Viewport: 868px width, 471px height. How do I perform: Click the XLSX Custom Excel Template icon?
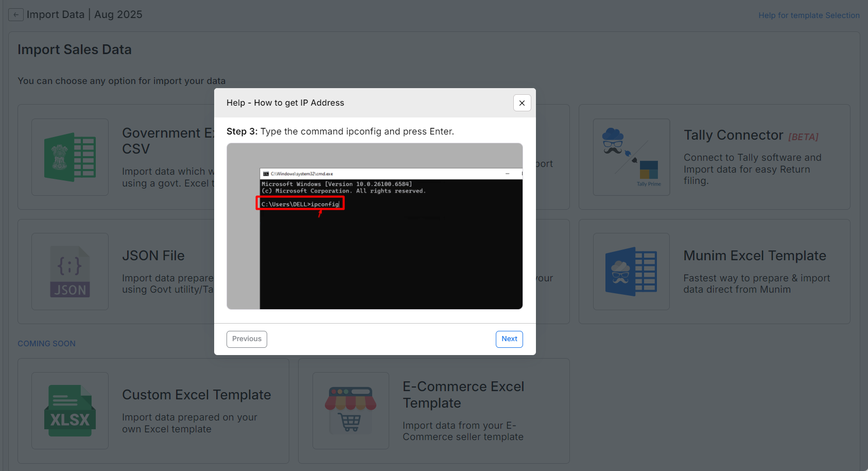click(x=70, y=411)
